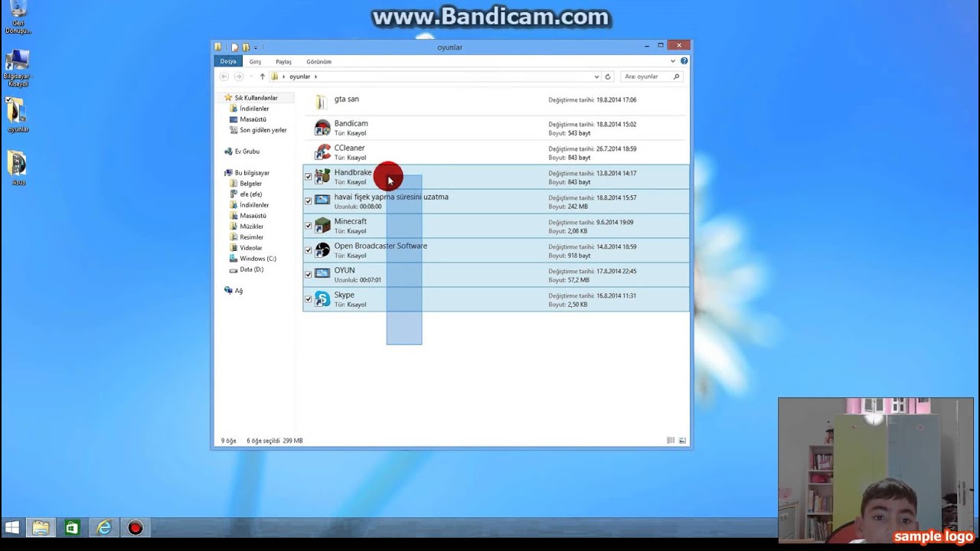Open the Store taskbar icon
Screen dimensions: 980x551
tap(72, 528)
